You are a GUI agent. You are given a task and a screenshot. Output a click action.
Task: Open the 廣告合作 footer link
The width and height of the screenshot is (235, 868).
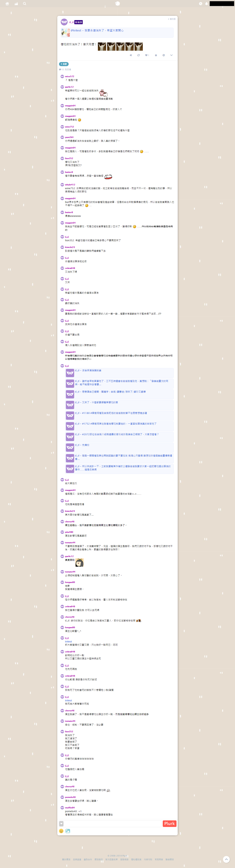pos(88,860)
